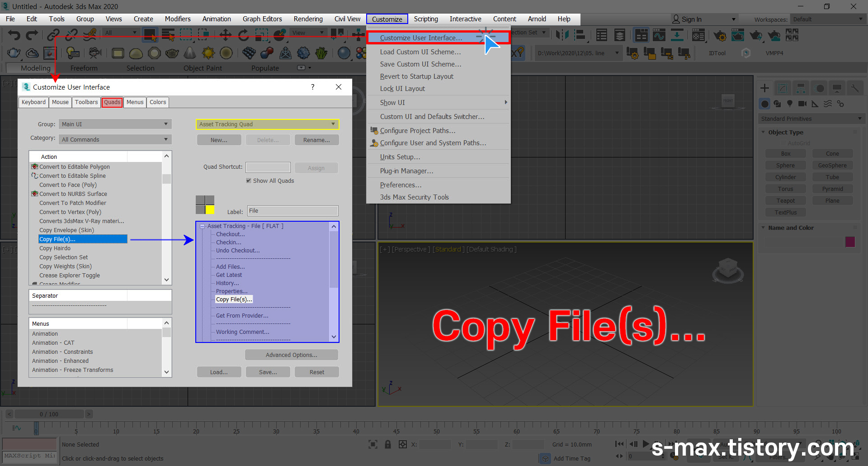Switch to the Toolbars tab
The height and width of the screenshot is (466, 868).
[86, 102]
